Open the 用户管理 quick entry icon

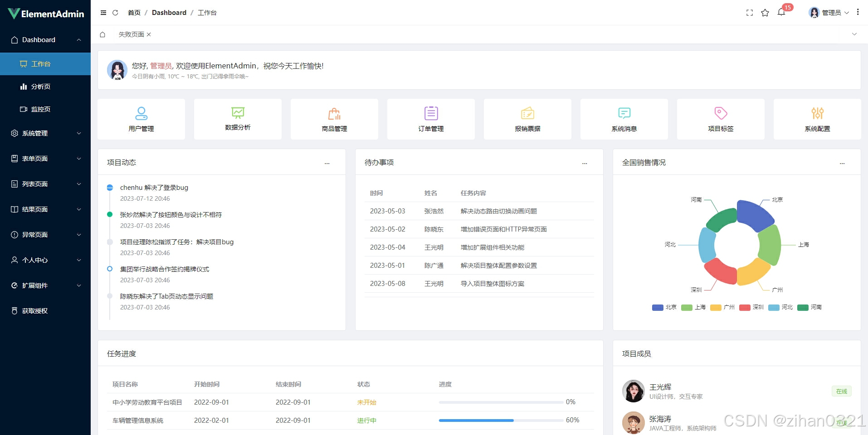[x=141, y=113]
